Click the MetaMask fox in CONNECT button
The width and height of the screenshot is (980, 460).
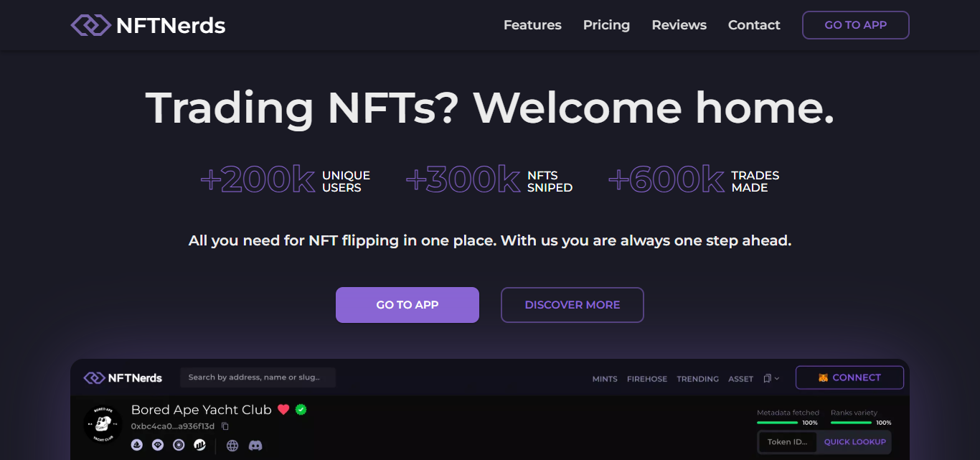click(x=821, y=377)
